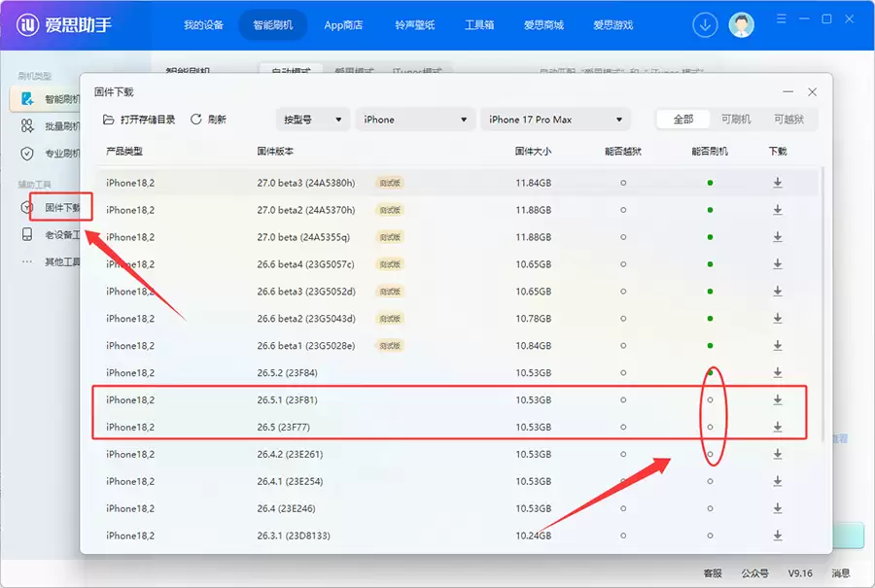This screenshot has width=875, height=588.
Task: Click the 刷新 refresh icon
Action: coord(195,120)
